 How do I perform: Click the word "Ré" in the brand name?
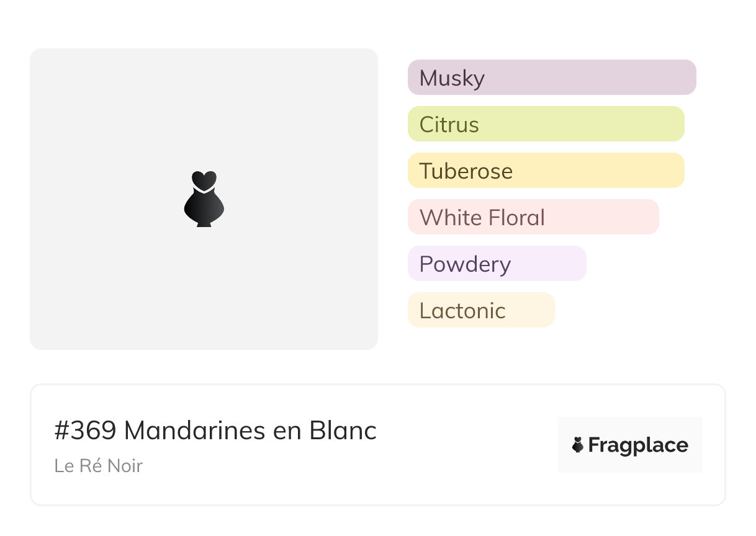[x=92, y=465]
